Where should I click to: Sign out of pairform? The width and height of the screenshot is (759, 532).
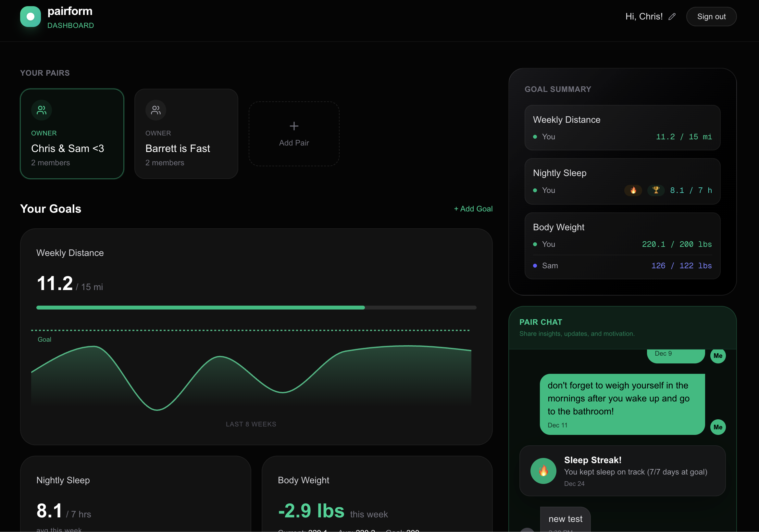pos(711,17)
